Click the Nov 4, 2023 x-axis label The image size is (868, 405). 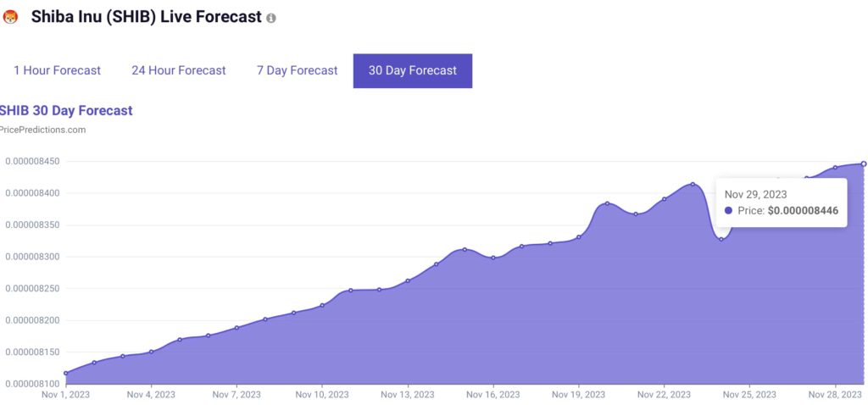(151, 395)
